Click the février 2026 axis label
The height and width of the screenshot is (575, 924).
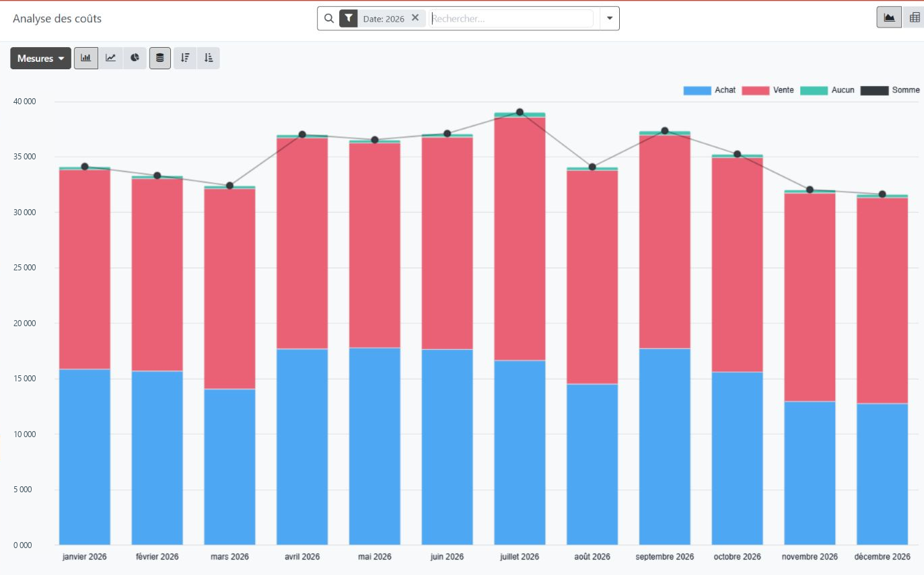pos(157,557)
